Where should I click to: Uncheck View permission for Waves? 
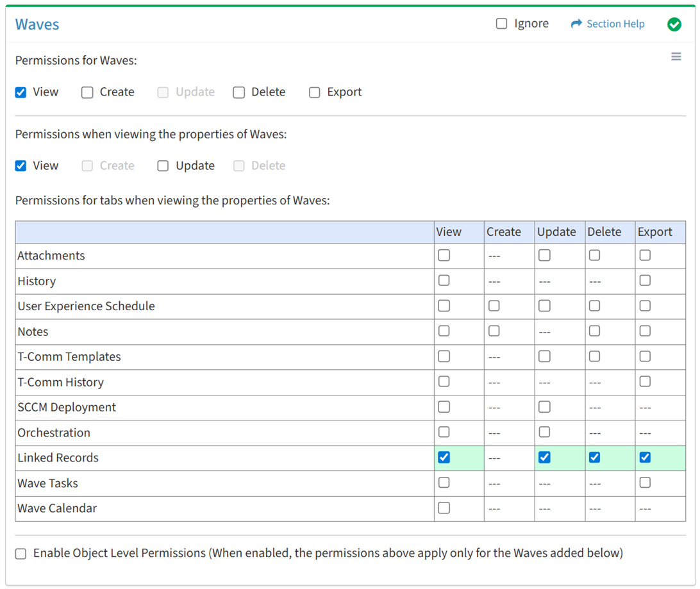[21, 92]
